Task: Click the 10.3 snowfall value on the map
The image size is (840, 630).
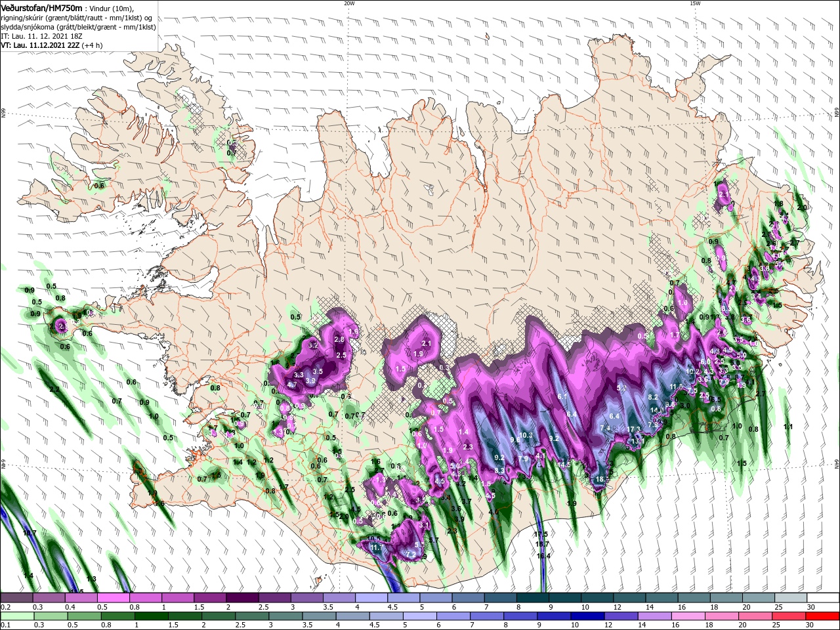Action: [x=526, y=436]
